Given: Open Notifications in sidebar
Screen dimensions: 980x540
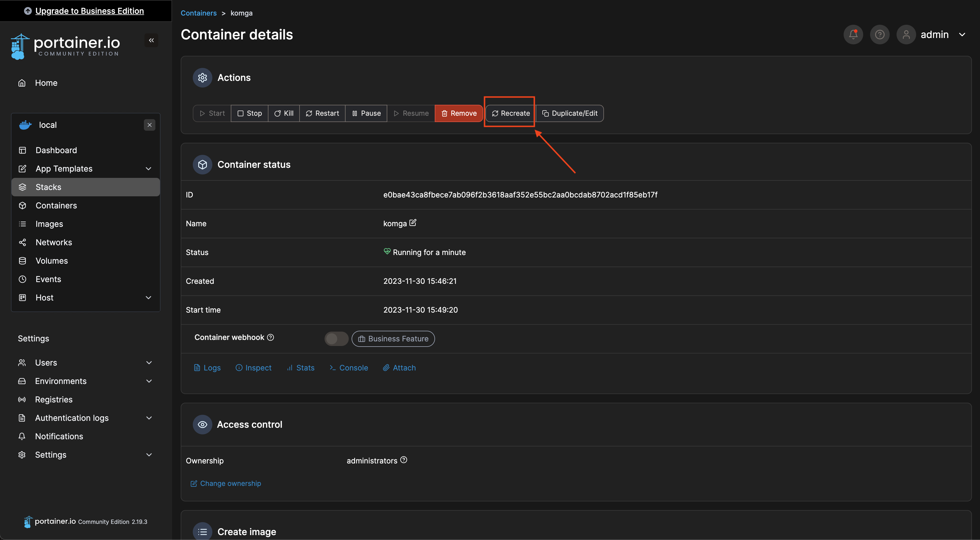Looking at the screenshot, I should coord(85,436).
